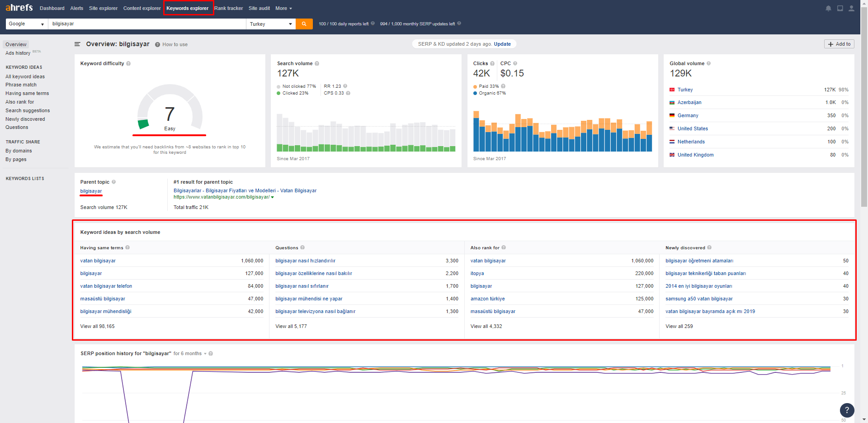Click the help icon next to Clicks
The image size is (868, 423).
coord(492,64)
